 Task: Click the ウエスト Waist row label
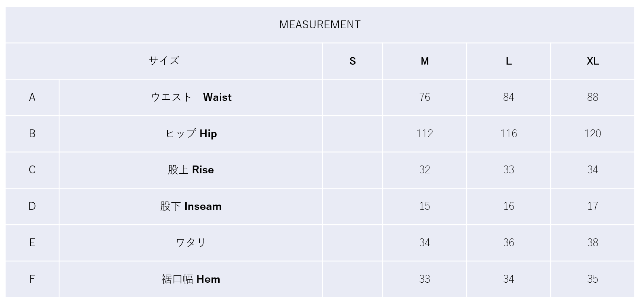[x=191, y=97]
